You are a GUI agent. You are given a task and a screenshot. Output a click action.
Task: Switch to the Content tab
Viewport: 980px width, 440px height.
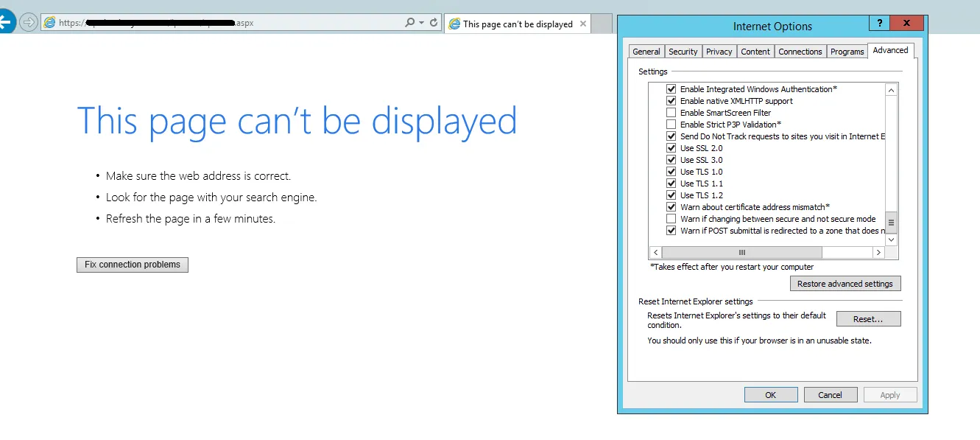tap(755, 52)
